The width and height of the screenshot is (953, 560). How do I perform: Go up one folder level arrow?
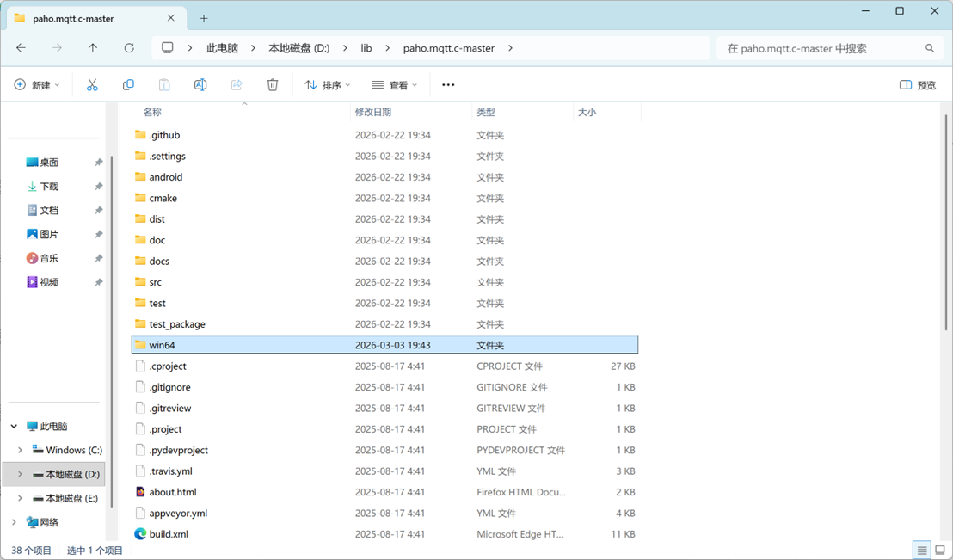92,48
